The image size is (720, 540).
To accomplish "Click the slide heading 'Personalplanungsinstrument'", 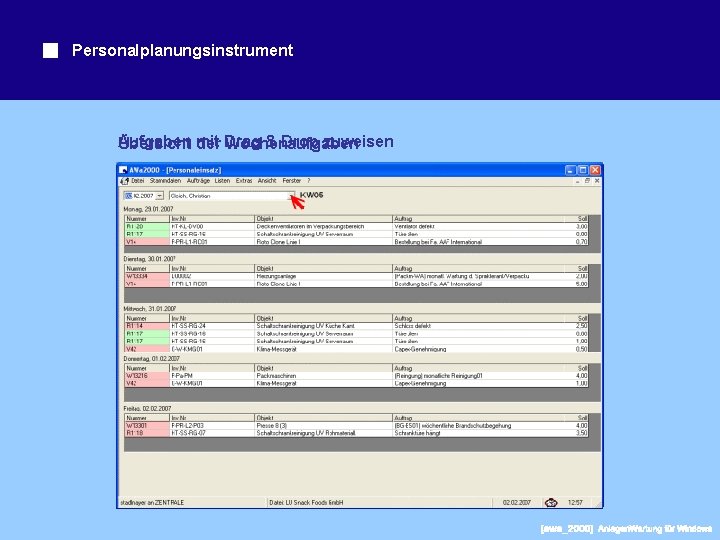I will pos(182,51).
